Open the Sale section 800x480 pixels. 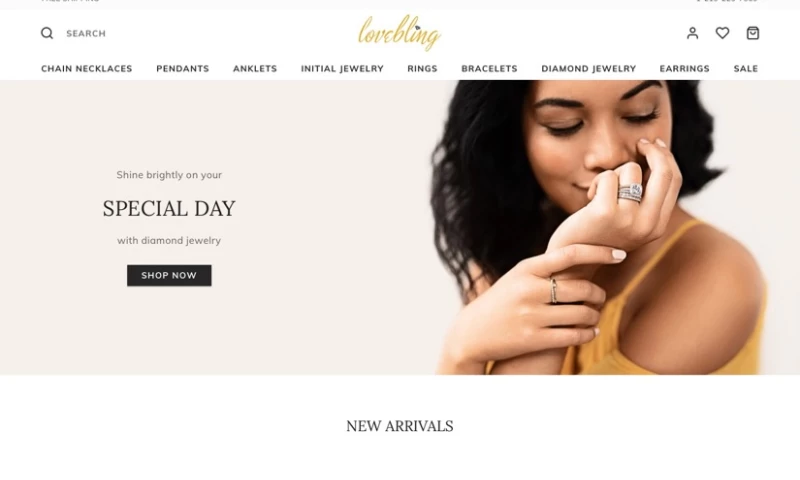tap(746, 68)
